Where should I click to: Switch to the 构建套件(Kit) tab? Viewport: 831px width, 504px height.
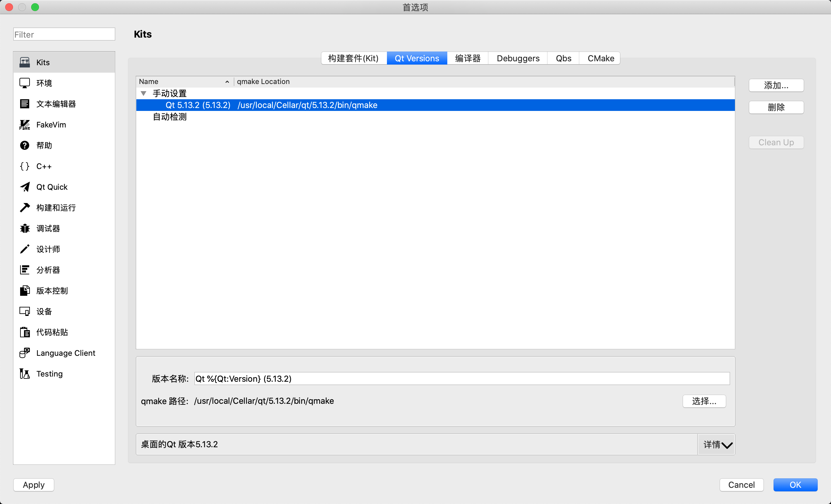click(353, 58)
